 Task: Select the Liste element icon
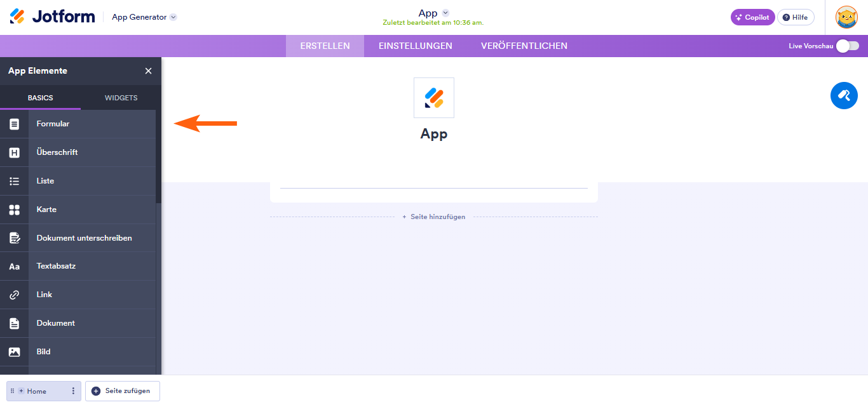pyautogui.click(x=15, y=180)
